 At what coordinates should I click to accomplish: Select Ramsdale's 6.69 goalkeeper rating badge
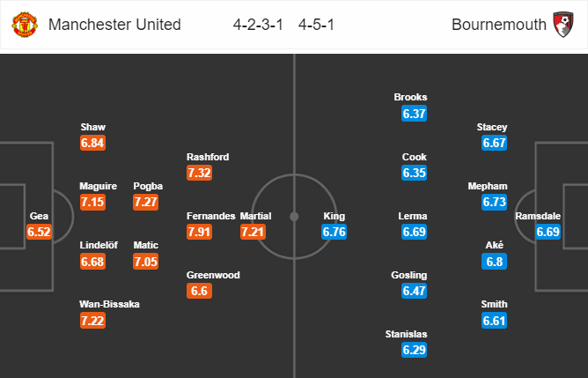[x=550, y=232]
